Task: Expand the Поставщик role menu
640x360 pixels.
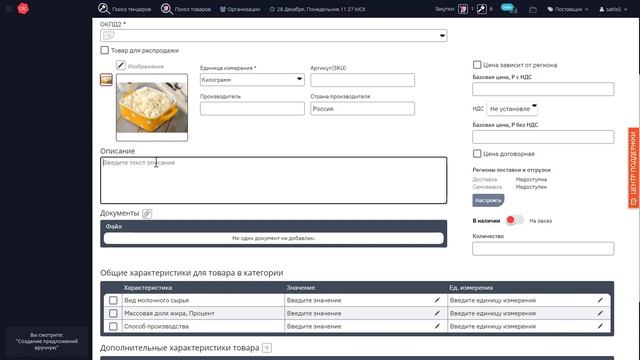Action: (568, 9)
